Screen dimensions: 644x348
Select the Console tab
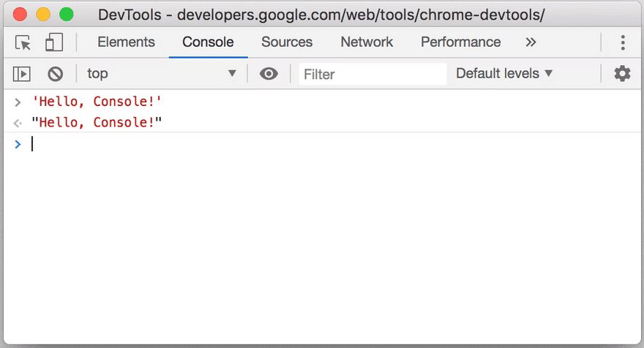[x=208, y=42]
